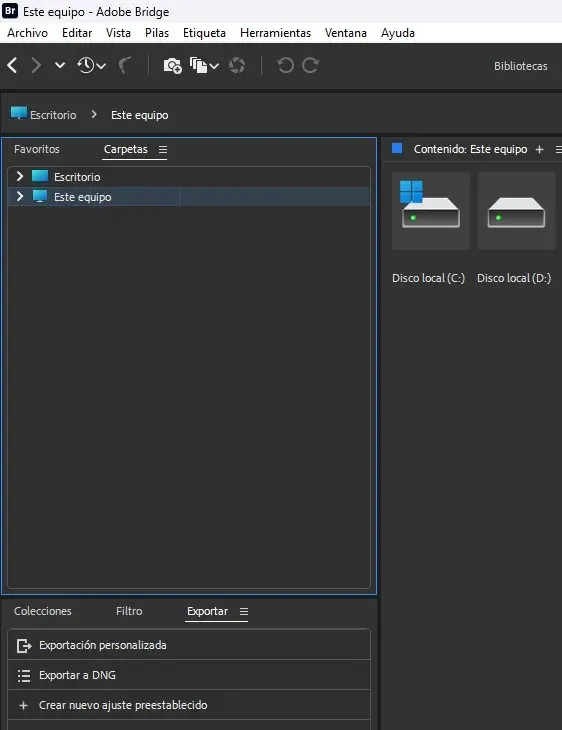
Task: Switch to Bibliotecas workspace
Action: pos(521,66)
